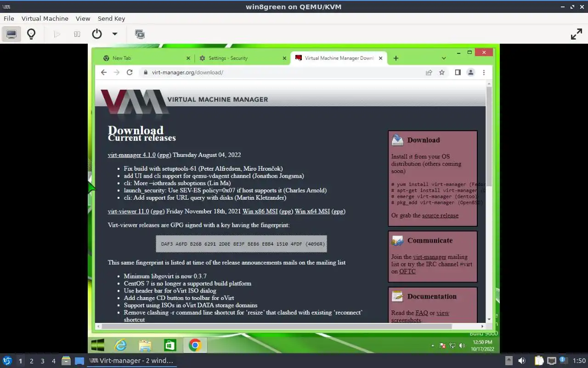Open guest volume speaker icon
Screen dimensions: 588x368
click(462, 345)
